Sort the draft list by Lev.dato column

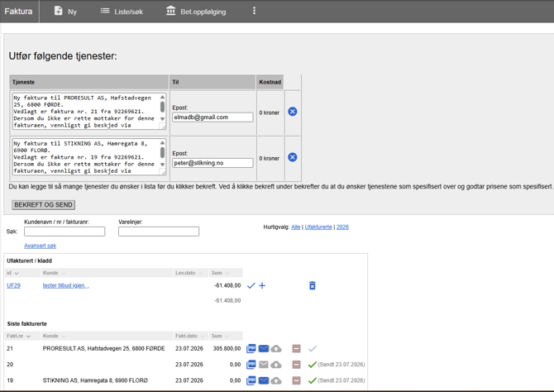[189, 273]
